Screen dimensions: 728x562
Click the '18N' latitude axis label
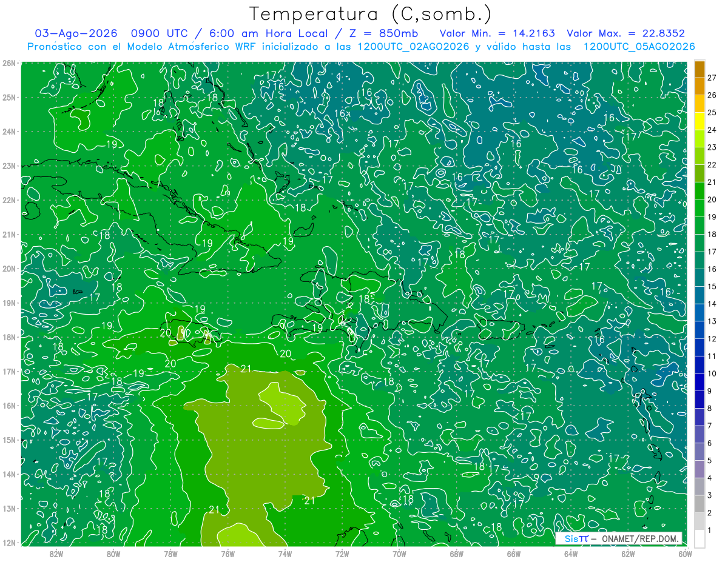click(9, 337)
